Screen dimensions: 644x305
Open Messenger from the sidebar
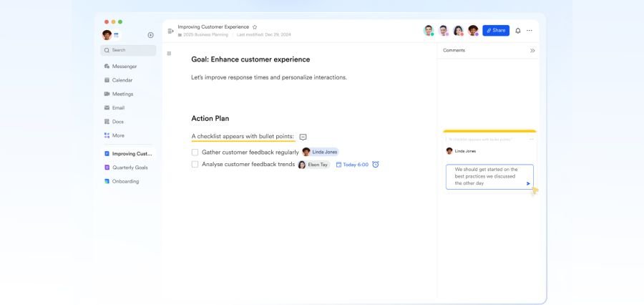click(124, 67)
